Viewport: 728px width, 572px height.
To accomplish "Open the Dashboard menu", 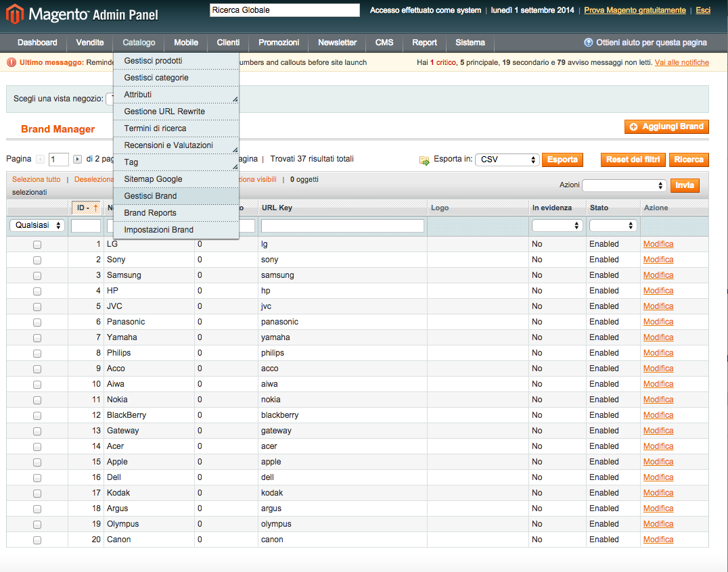I will pyautogui.click(x=37, y=42).
